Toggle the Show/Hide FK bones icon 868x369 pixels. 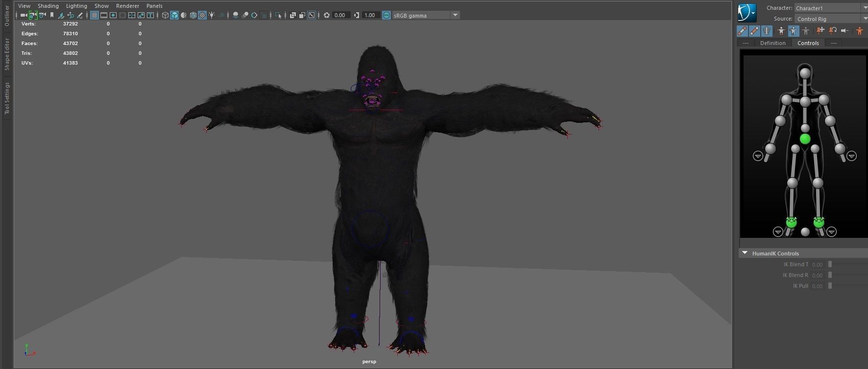click(x=754, y=31)
